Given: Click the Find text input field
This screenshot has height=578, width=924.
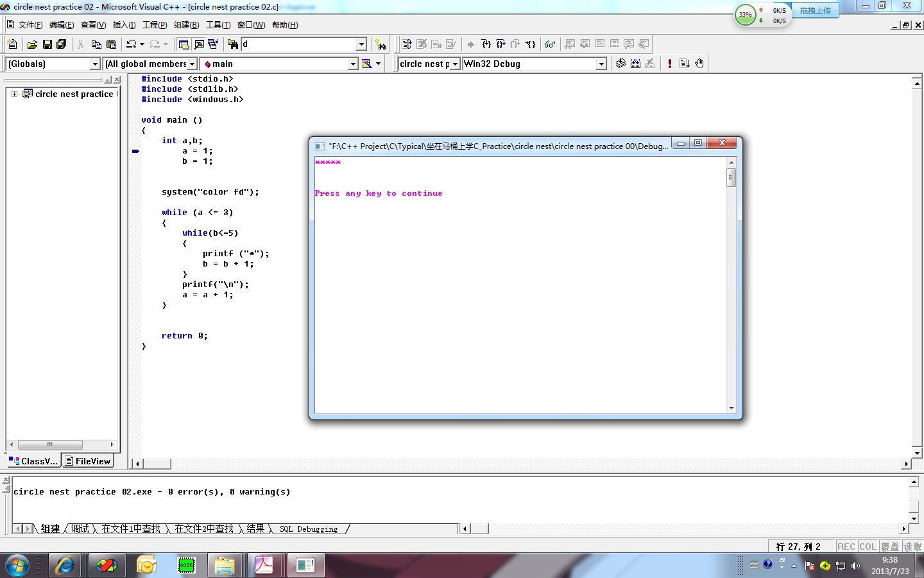Looking at the screenshot, I should click(x=298, y=44).
